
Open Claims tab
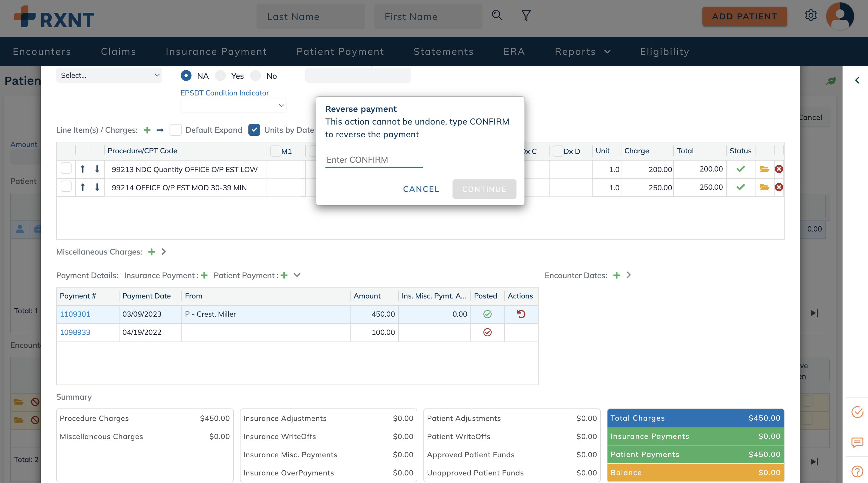(118, 52)
